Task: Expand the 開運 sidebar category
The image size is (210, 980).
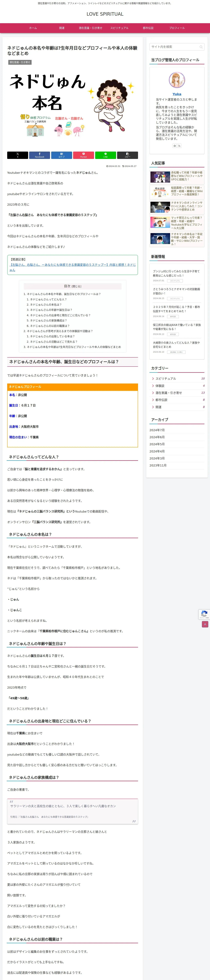Action: [x=177, y=407]
